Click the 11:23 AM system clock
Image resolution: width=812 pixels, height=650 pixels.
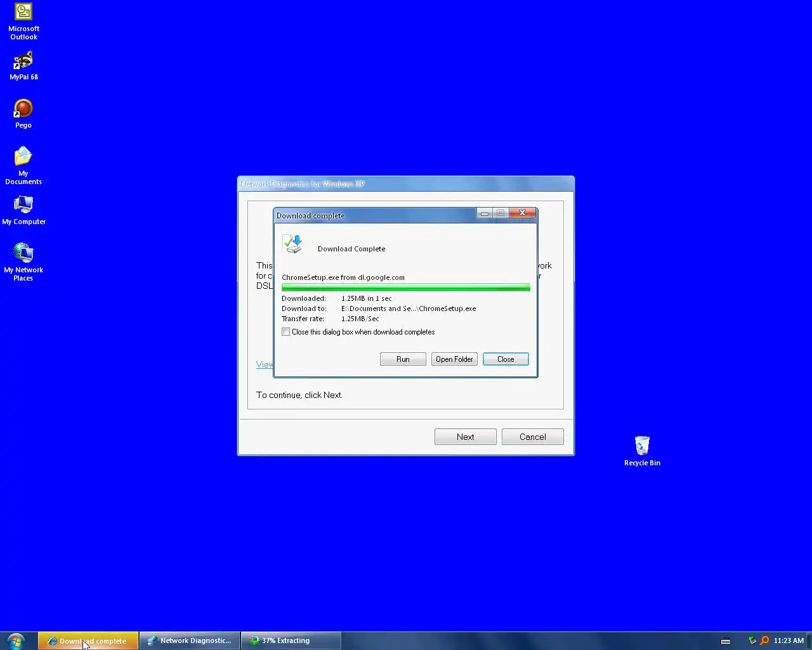click(x=789, y=641)
